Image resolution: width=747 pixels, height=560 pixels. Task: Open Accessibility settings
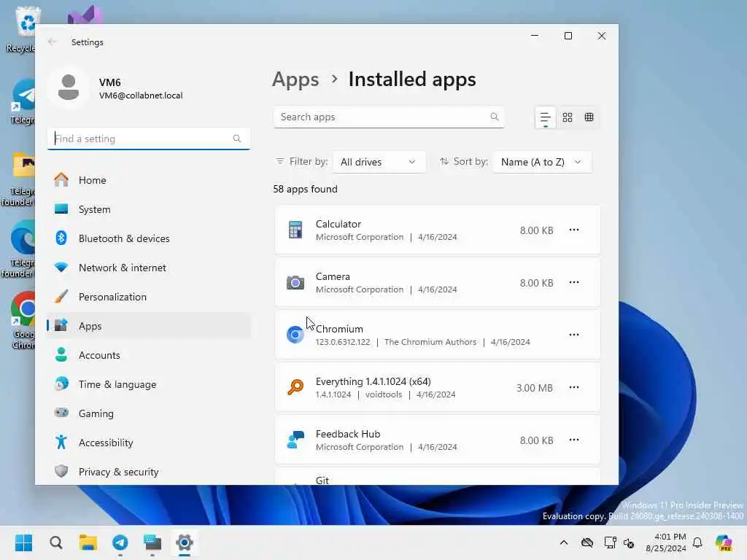coord(149,443)
